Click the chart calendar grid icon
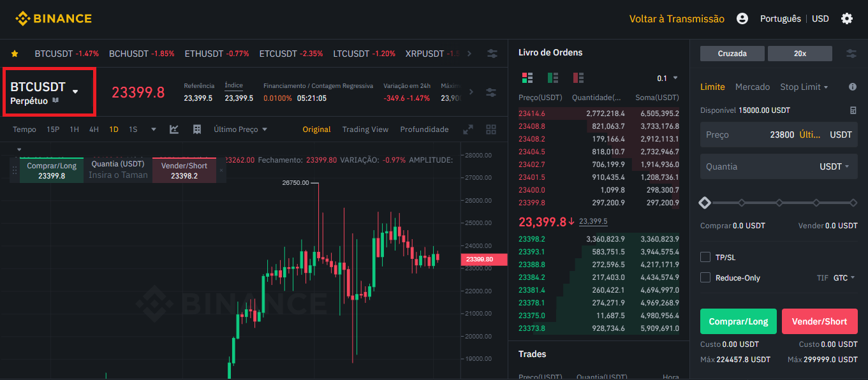 [197, 129]
